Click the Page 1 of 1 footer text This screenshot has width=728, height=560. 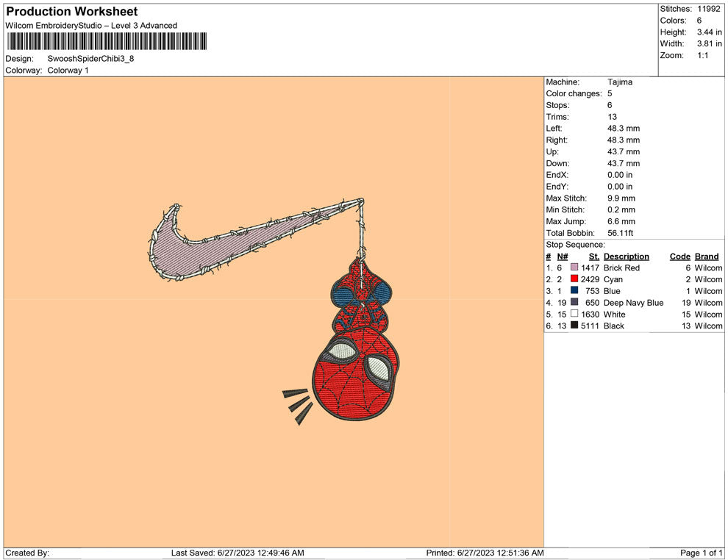pyautogui.click(x=702, y=553)
